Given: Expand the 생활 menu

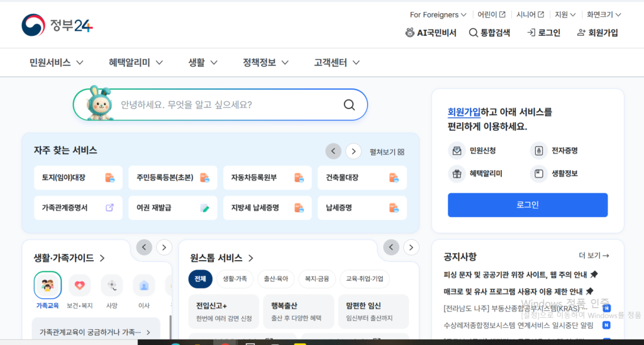Looking at the screenshot, I should click(x=203, y=62).
